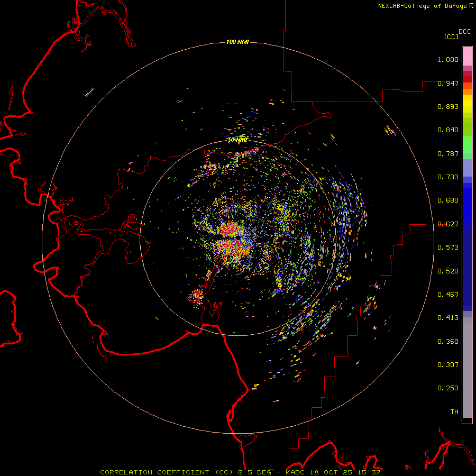Click the 0.627 color scale value
This screenshot has width=476, height=476.
click(x=448, y=224)
